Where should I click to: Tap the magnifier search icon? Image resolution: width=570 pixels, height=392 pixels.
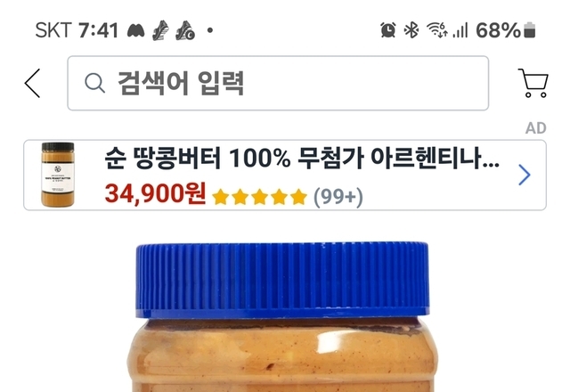point(95,83)
